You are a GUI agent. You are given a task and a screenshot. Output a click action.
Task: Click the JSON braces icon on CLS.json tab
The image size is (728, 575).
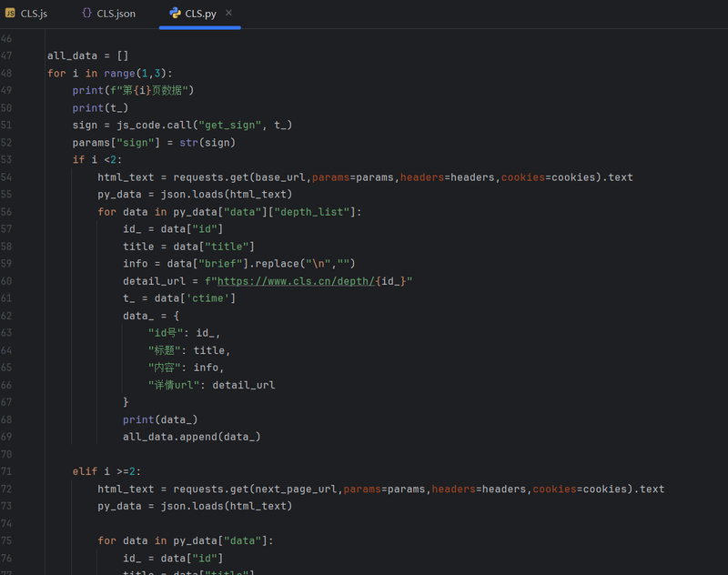point(86,13)
